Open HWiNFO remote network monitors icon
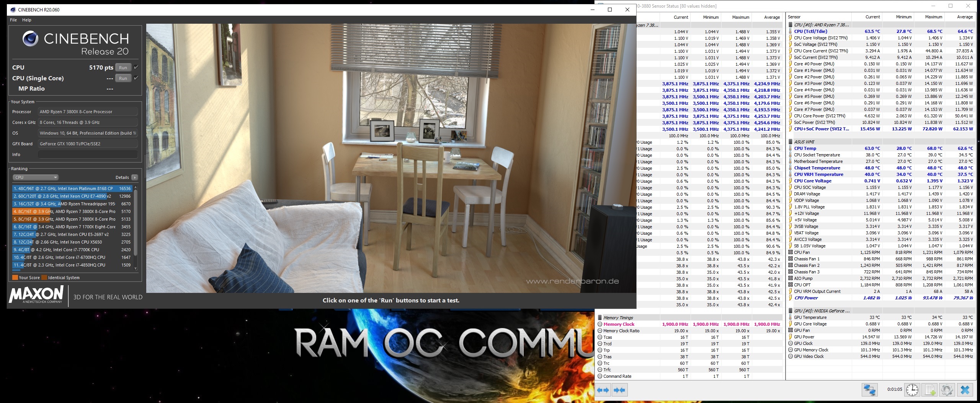Viewport: 980px width, 403px height. [x=869, y=390]
